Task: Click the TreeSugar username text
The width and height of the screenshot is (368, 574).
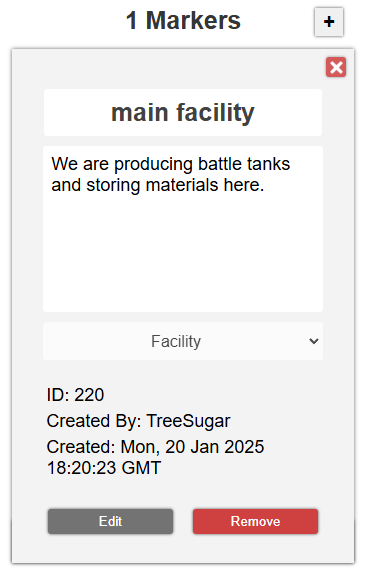Action: pyautogui.click(x=188, y=421)
